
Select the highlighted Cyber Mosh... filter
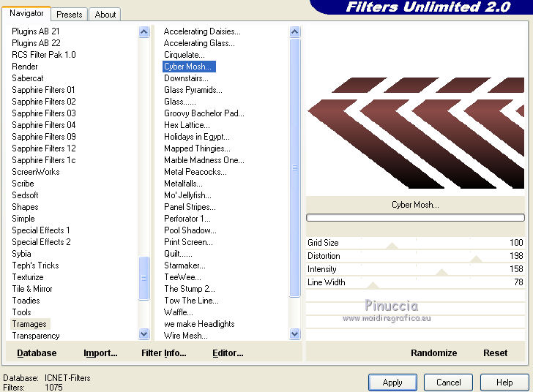coord(189,67)
